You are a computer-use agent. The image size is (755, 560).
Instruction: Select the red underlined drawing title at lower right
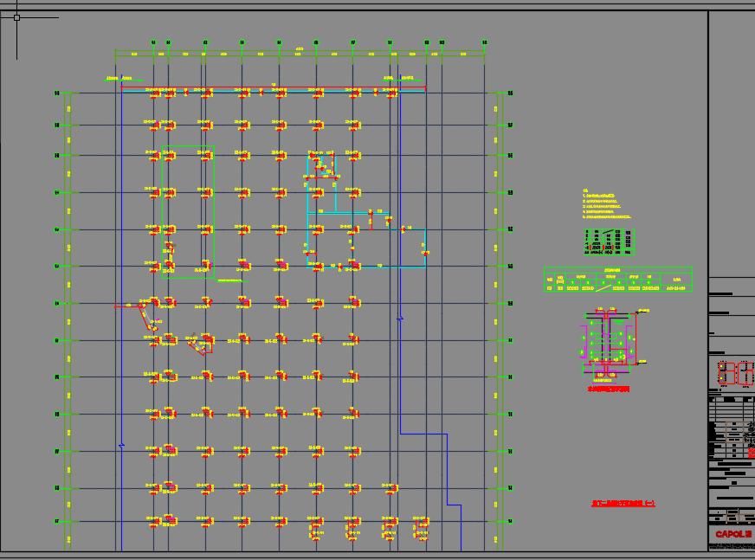(x=623, y=504)
